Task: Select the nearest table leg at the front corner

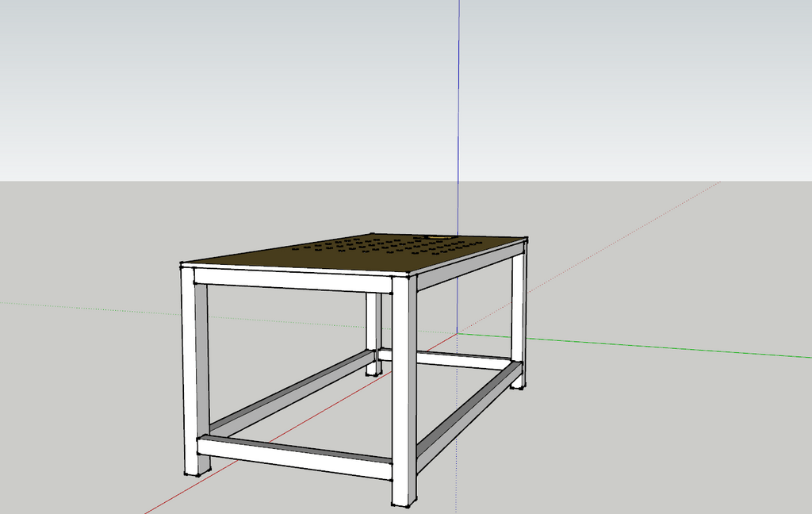Action: pos(404,389)
